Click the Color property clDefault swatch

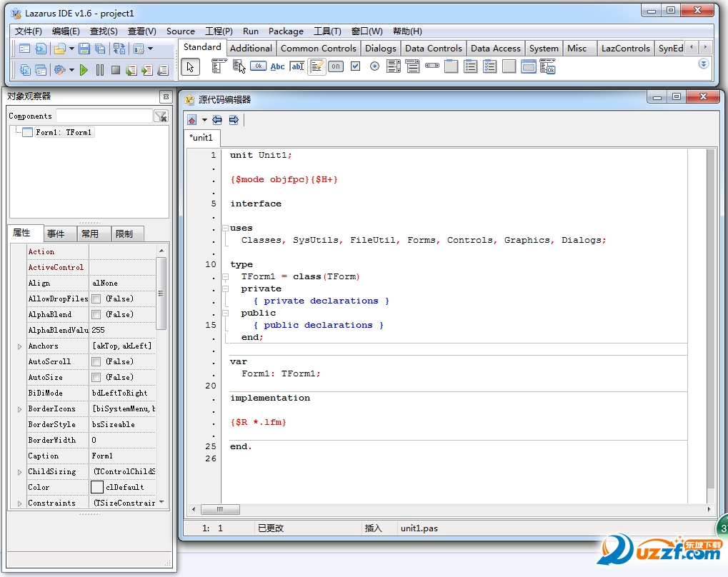point(97,487)
